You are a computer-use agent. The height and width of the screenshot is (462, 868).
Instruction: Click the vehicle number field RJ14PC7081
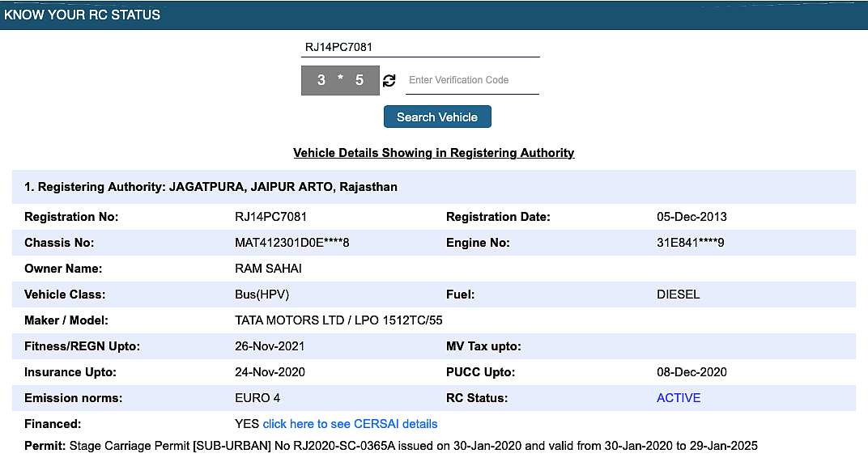(x=420, y=47)
